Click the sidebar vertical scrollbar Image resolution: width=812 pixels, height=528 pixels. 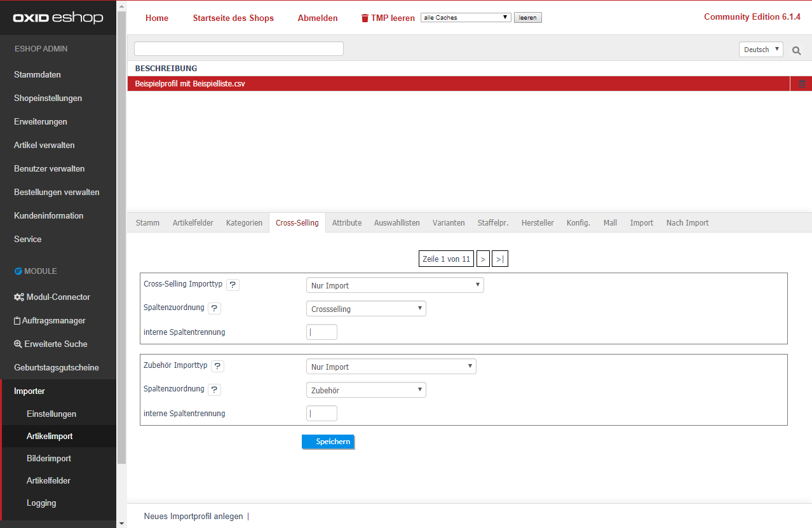click(121, 254)
